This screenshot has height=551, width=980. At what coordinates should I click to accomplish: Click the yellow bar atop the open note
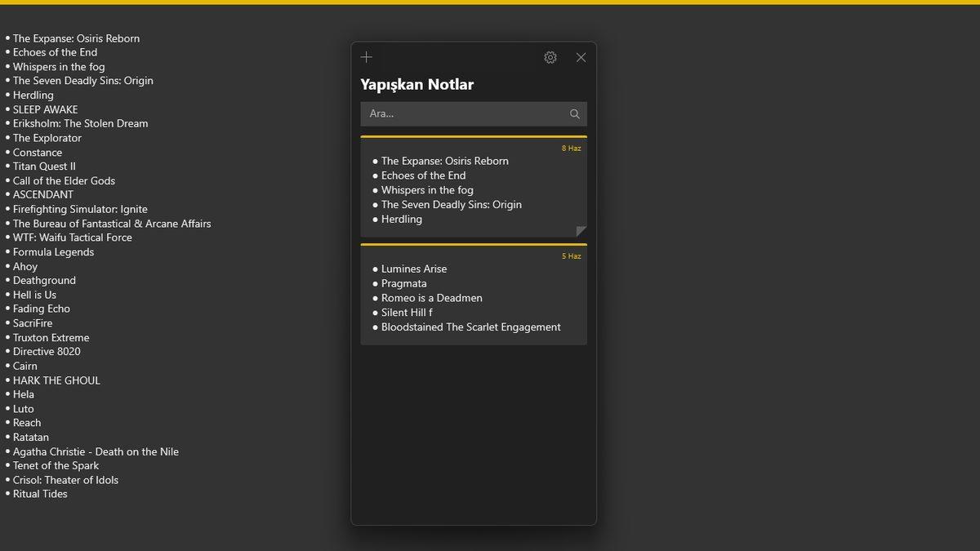pos(490,2)
